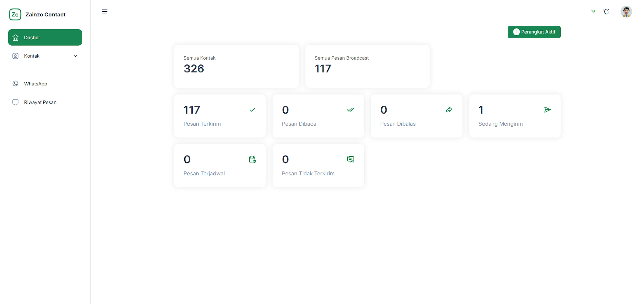Click the undelivered message crossed icon

coord(351,159)
